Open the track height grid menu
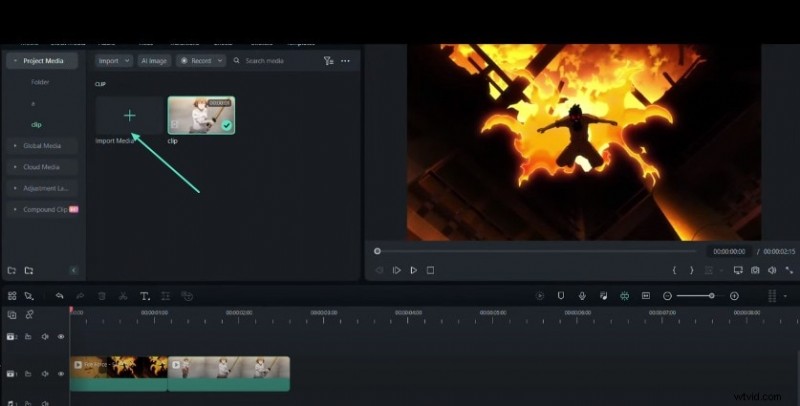 point(772,296)
